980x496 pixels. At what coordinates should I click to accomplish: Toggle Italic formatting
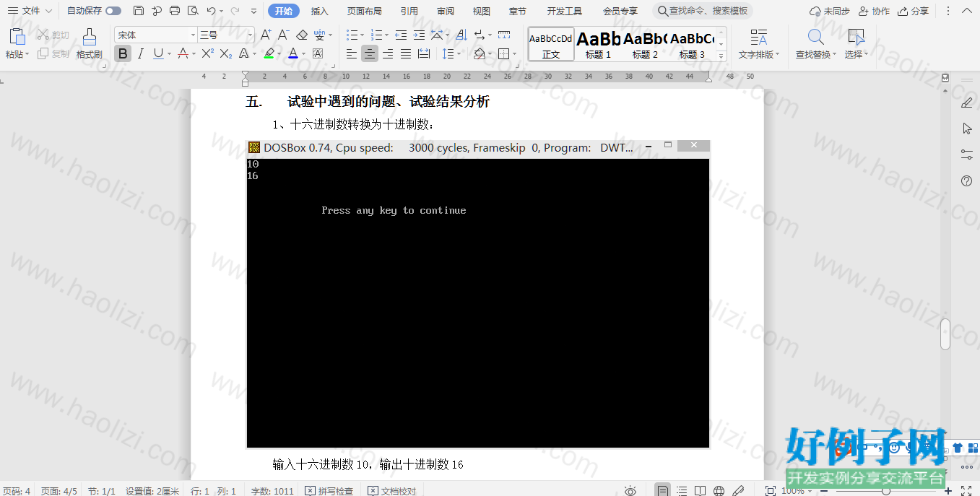(x=141, y=53)
